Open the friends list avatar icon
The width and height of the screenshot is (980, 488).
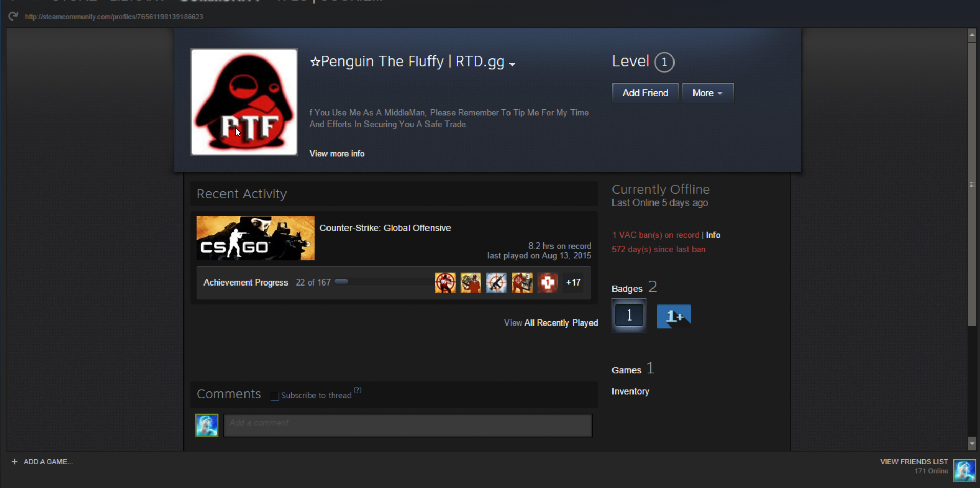pos(964,470)
